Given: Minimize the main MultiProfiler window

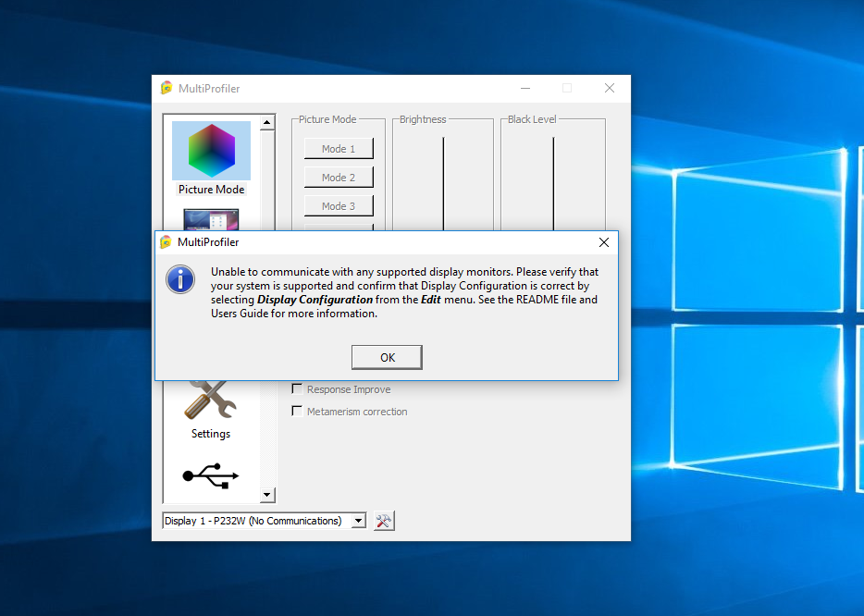Looking at the screenshot, I should (525, 88).
